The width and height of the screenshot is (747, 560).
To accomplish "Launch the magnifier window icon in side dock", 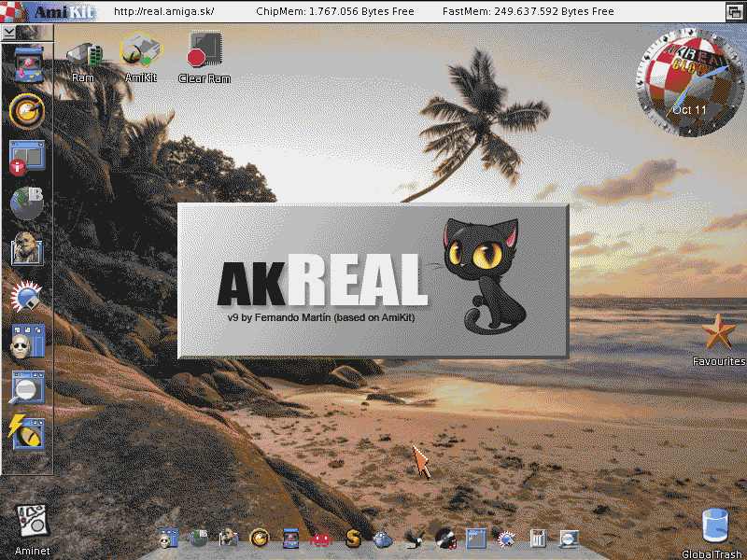I will 27,387.
